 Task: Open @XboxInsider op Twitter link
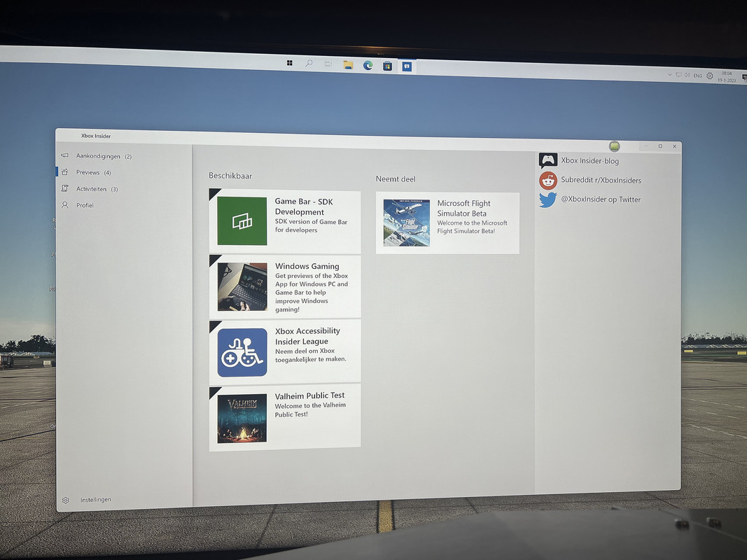[x=600, y=199]
